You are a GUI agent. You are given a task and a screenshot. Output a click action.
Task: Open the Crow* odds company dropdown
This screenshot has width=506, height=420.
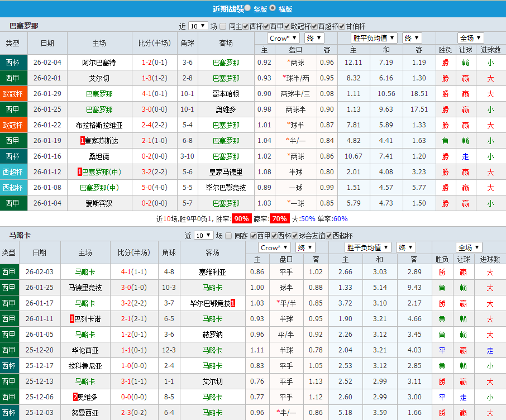pyautogui.click(x=283, y=37)
